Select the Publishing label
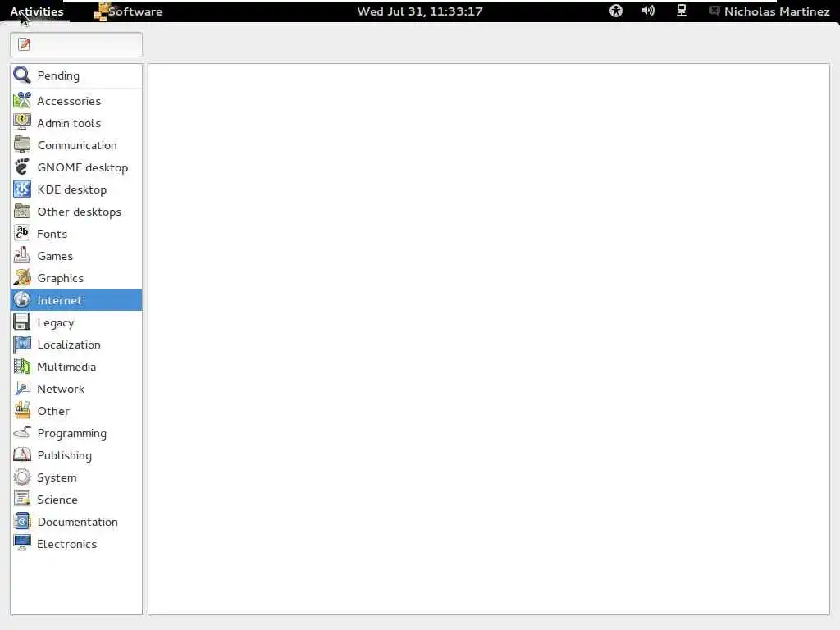Viewport: 840px width, 630px height. click(x=65, y=455)
